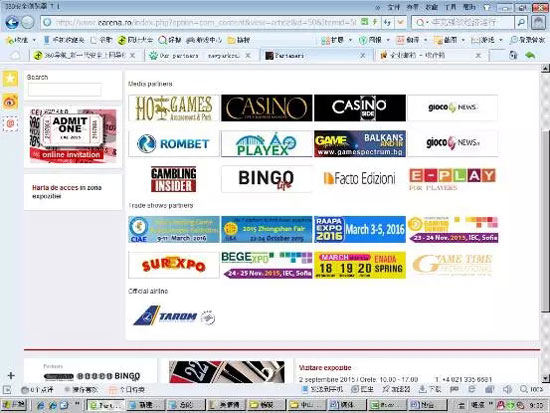Image resolution: width=550 pixels, height=413 pixels.
Task: Open the yellow folder bookmark in bookmarks bar
Action: [239, 40]
